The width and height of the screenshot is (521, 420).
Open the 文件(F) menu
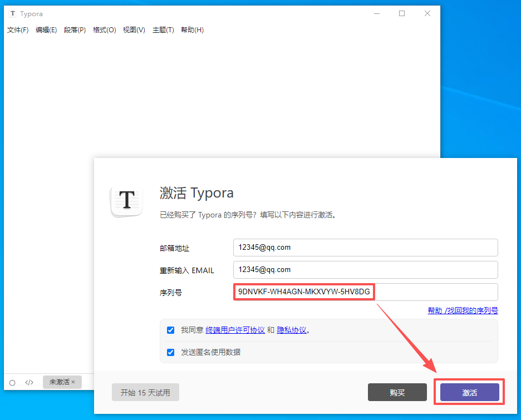click(x=18, y=30)
